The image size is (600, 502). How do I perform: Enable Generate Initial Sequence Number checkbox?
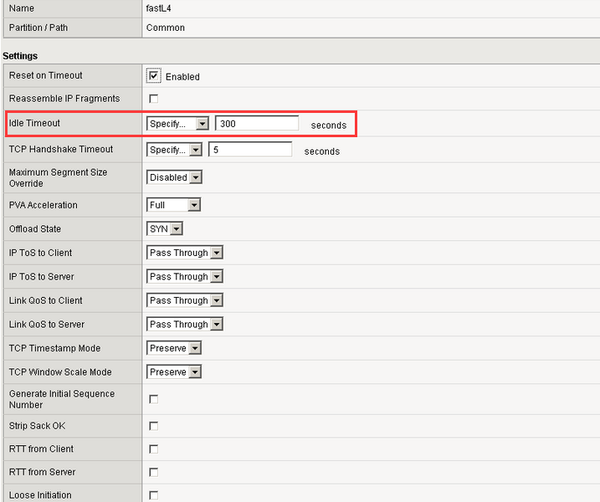pos(154,399)
